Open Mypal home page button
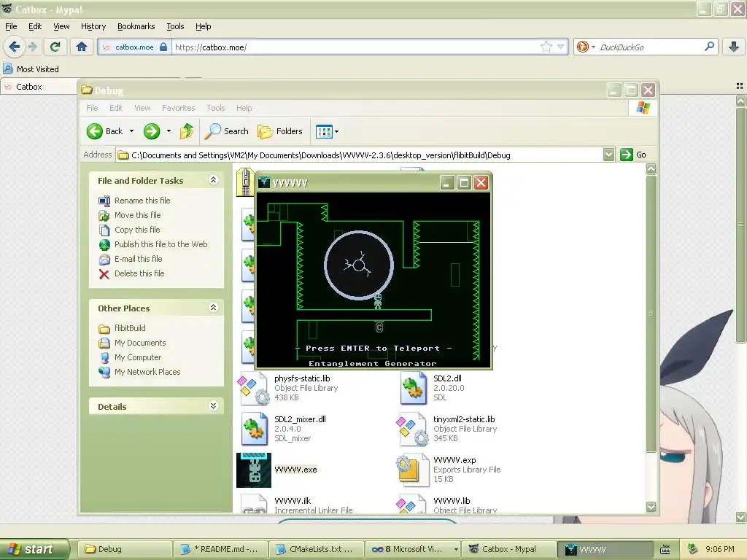The image size is (747, 560). click(82, 47)
